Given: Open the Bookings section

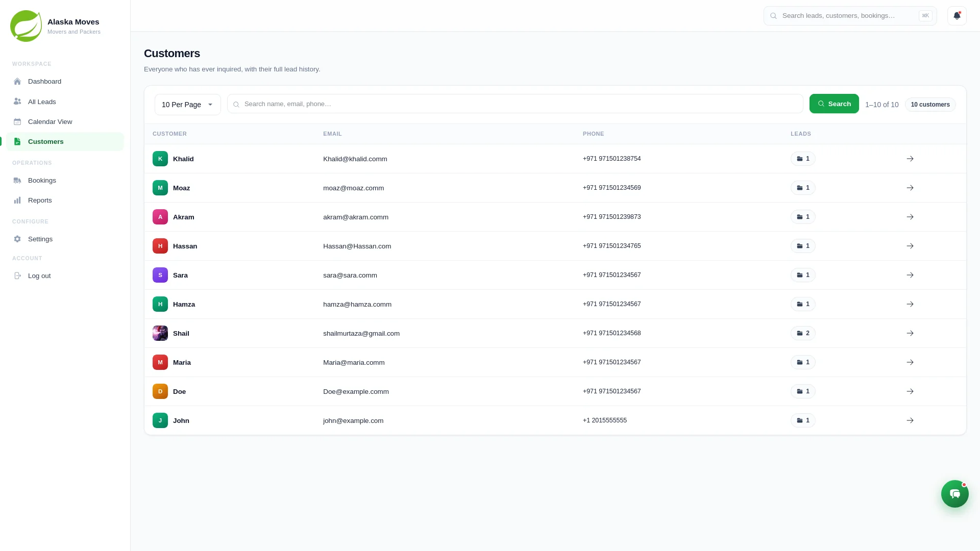Looking at the screenshot, I should pyautogui.click(x=65, y=181).
